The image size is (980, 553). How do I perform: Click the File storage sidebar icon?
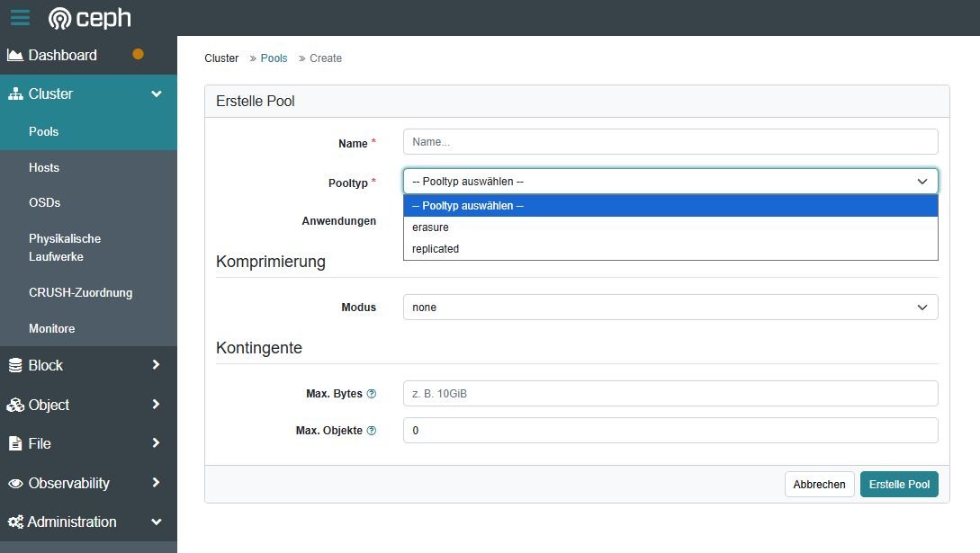[x=14, y=443]
